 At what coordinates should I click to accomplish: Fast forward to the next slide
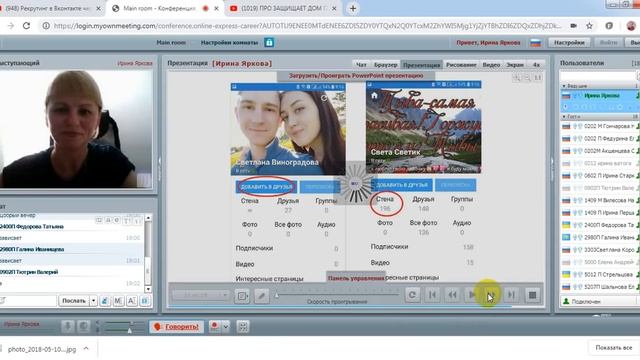[491, 295]
